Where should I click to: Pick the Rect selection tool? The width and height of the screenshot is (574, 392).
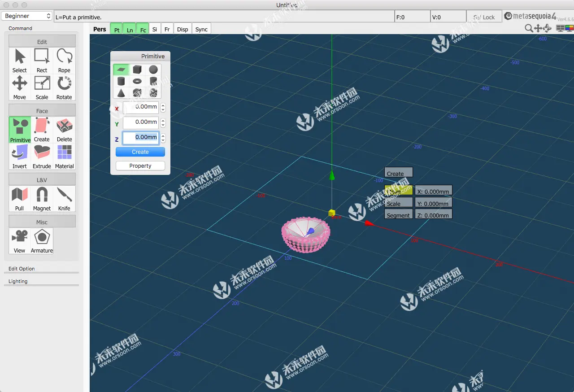tap(42, 61)
